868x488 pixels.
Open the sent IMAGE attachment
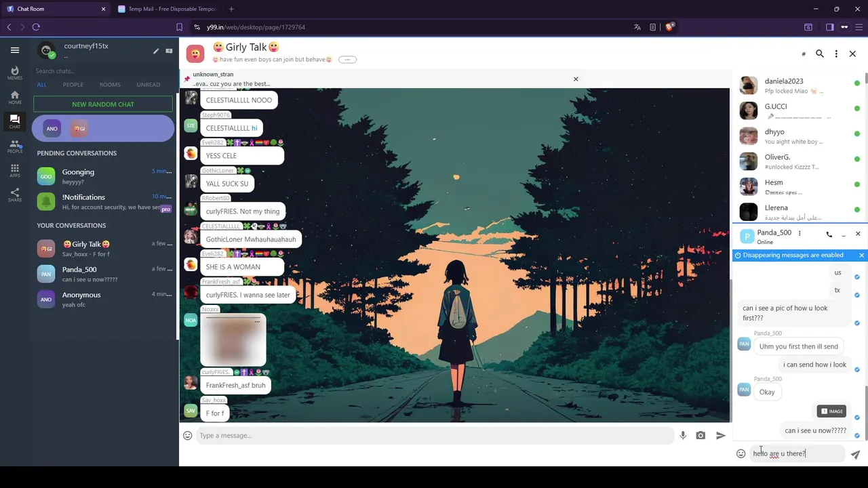831,411
